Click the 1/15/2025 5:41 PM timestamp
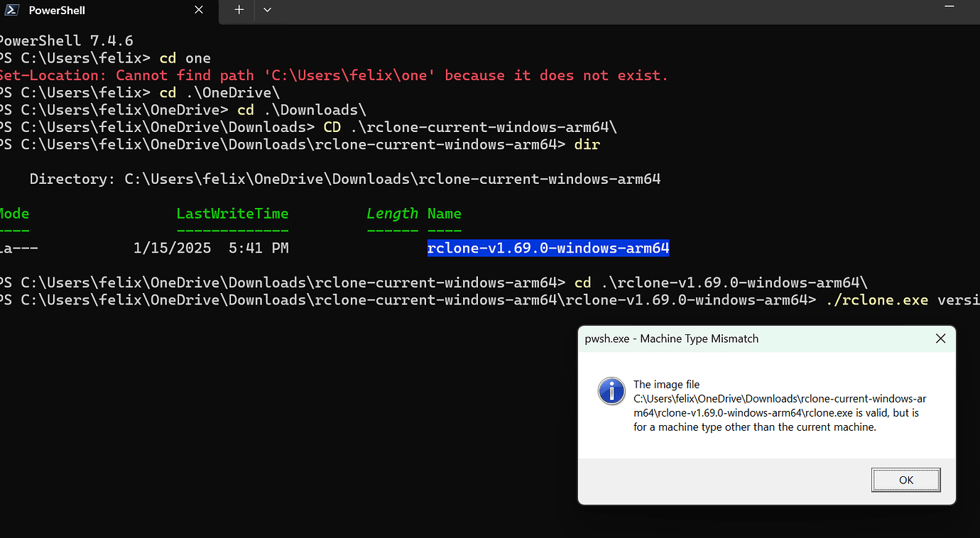Screen dimensions: 980x538 click(211, 248)
